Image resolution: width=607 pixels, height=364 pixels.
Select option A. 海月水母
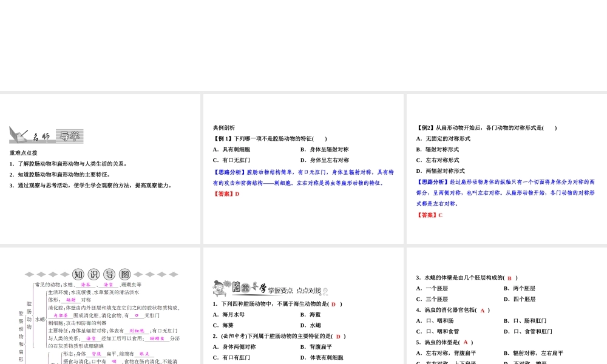click(228, 315)
